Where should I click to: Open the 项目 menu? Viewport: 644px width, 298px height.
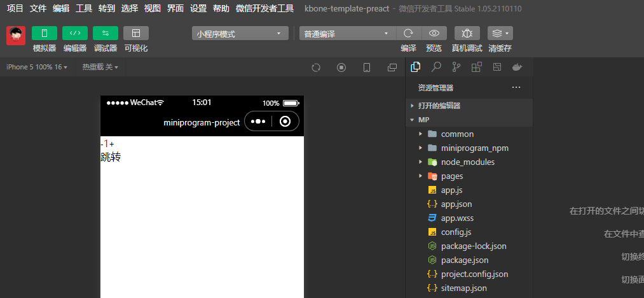[x=15, y=8]
